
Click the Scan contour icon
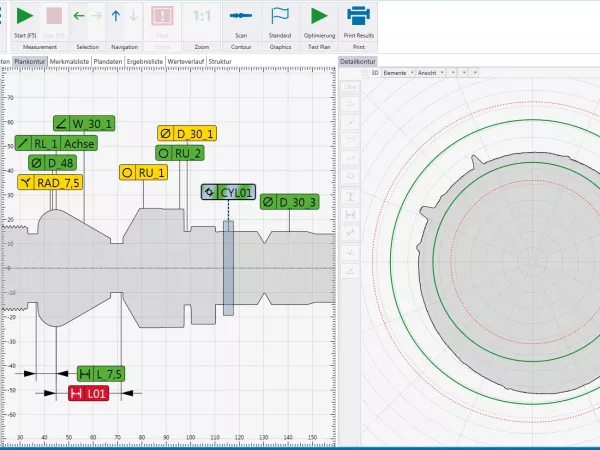pyautogui.click(x=240, y=17)
